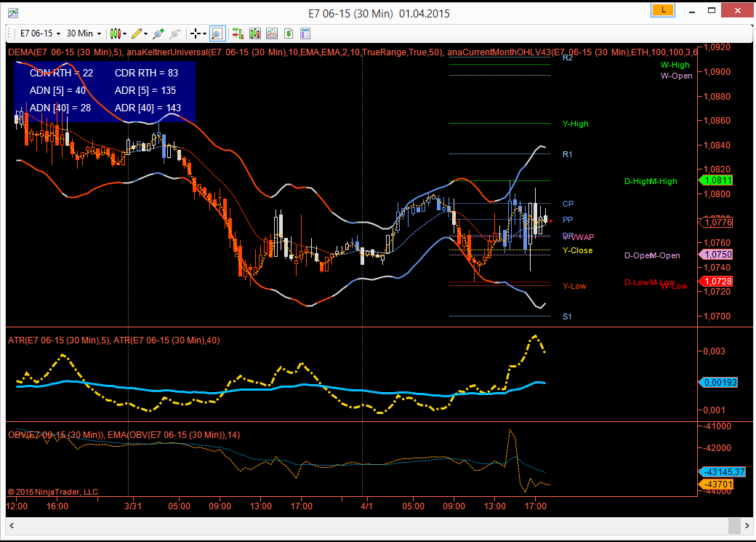This screenshot has width=756, height=542.
Task: Click the orange L link button
Action: click(663, 9)
